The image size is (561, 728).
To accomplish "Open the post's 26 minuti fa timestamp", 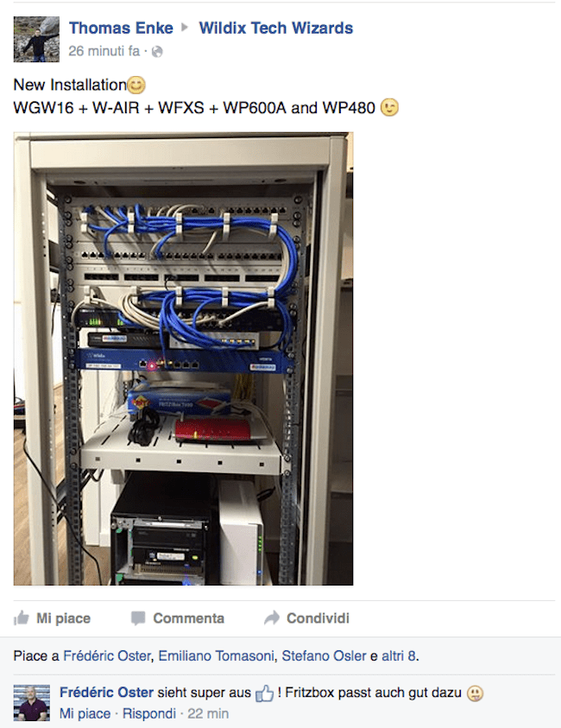I will [x=104, y=51].
